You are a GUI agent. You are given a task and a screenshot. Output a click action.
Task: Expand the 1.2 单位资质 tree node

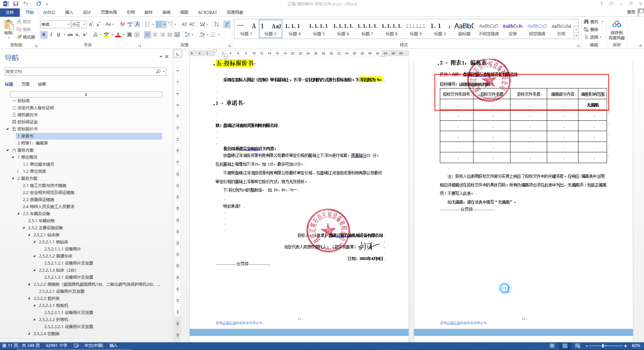(18, 171)
